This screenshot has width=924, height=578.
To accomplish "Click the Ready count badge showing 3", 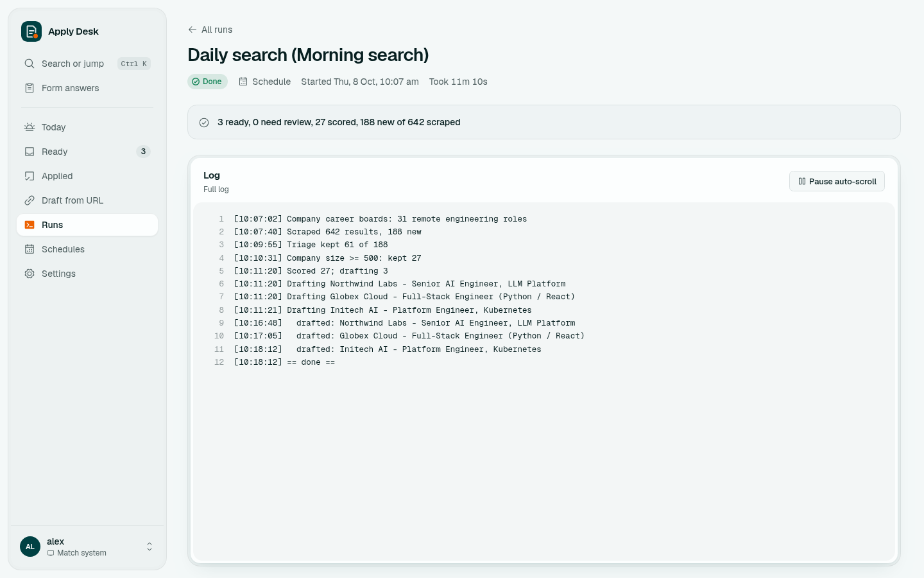I will 143,152.
